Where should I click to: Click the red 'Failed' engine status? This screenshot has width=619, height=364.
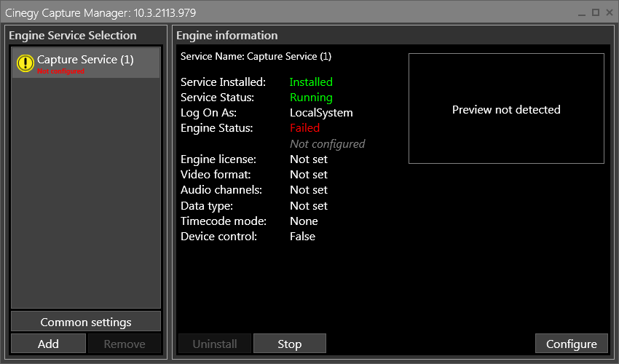click(x=304, y=128)
